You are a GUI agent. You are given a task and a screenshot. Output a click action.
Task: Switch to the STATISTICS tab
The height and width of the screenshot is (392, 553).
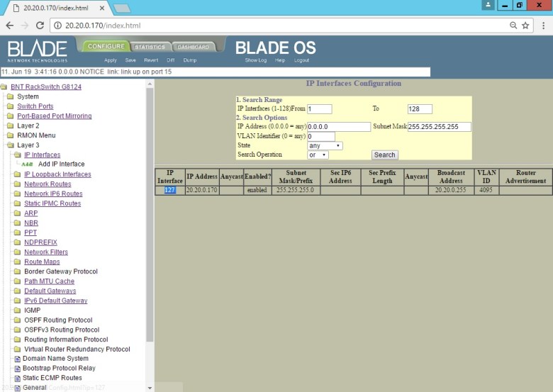150,47
